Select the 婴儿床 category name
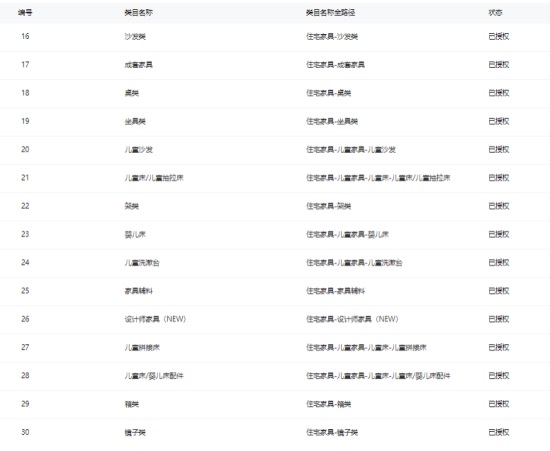 coord(135,234)
